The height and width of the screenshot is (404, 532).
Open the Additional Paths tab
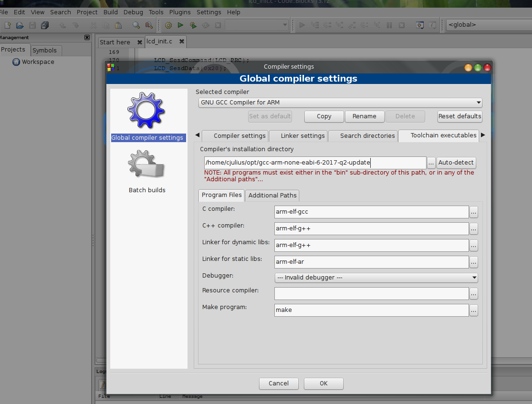click(272, 196)
